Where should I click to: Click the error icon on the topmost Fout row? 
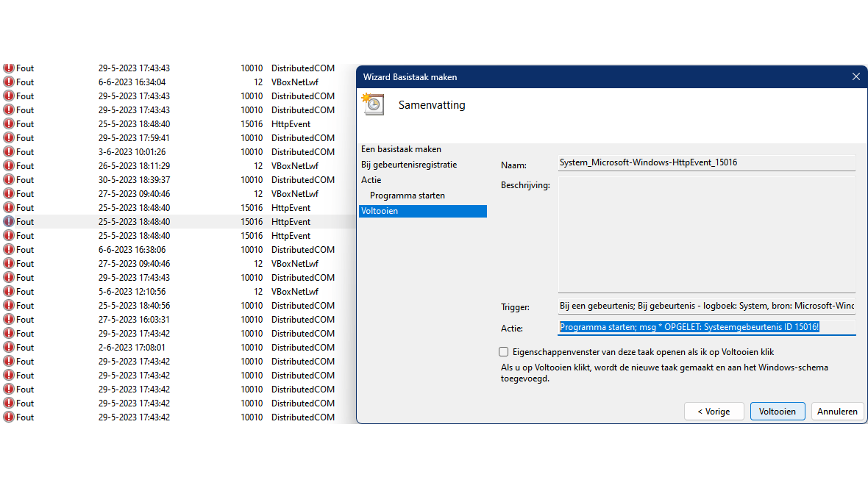(x=9, y=68)
